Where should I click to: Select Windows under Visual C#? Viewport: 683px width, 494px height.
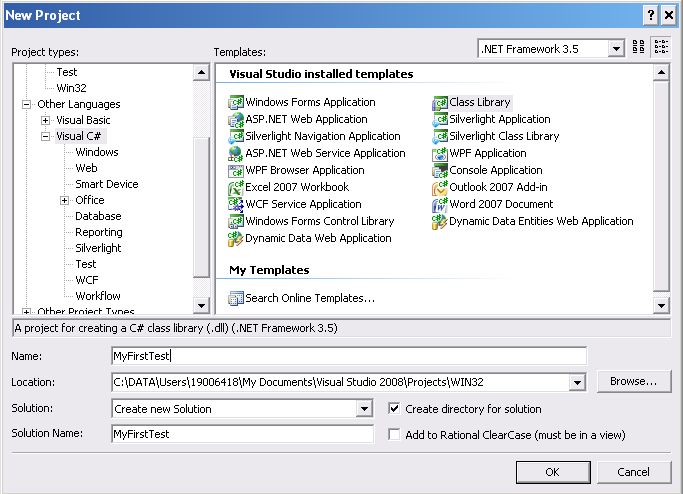coord(97,152)
